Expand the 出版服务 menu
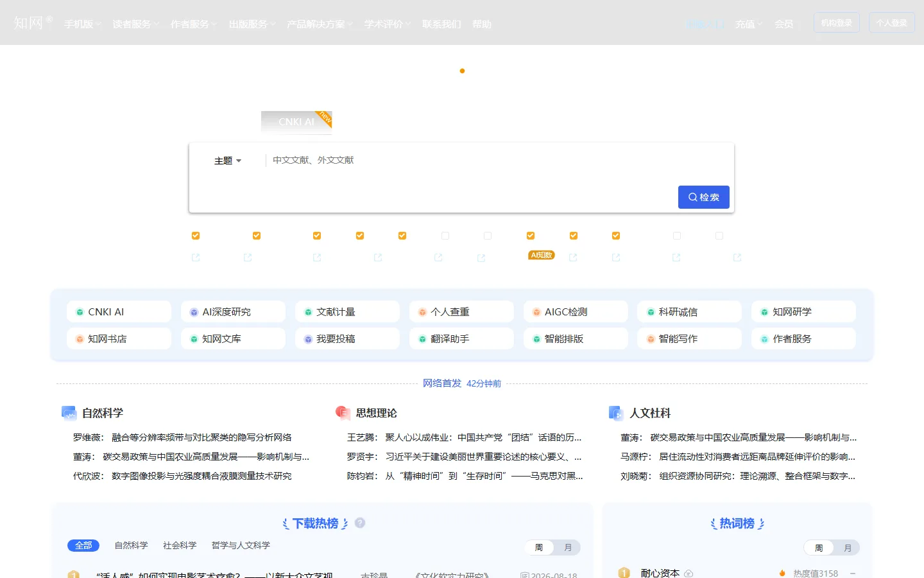This screenshot has height=578, width=924. [x=252, y=24]
